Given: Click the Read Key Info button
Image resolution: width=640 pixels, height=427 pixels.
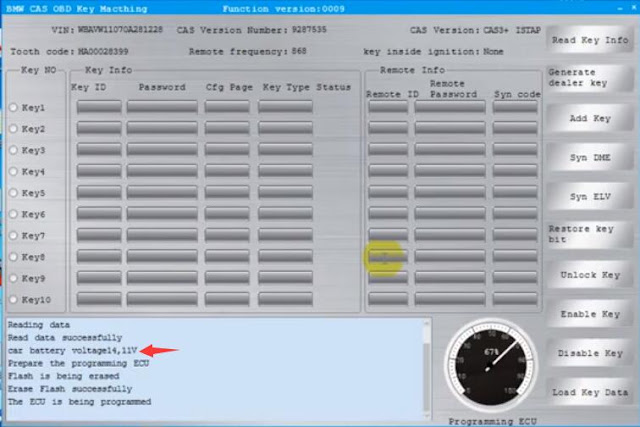Looking at the screenshot, I should 590,40.
